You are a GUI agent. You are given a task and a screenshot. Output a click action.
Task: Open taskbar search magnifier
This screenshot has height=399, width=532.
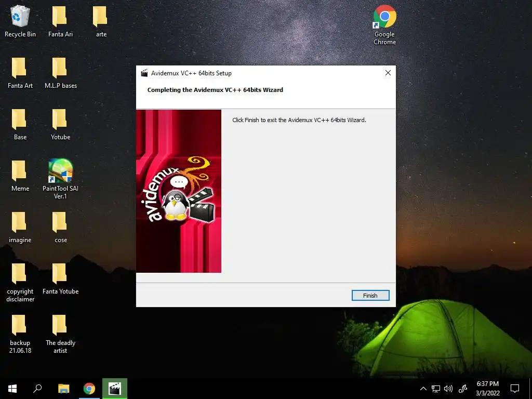coord(37,389)
